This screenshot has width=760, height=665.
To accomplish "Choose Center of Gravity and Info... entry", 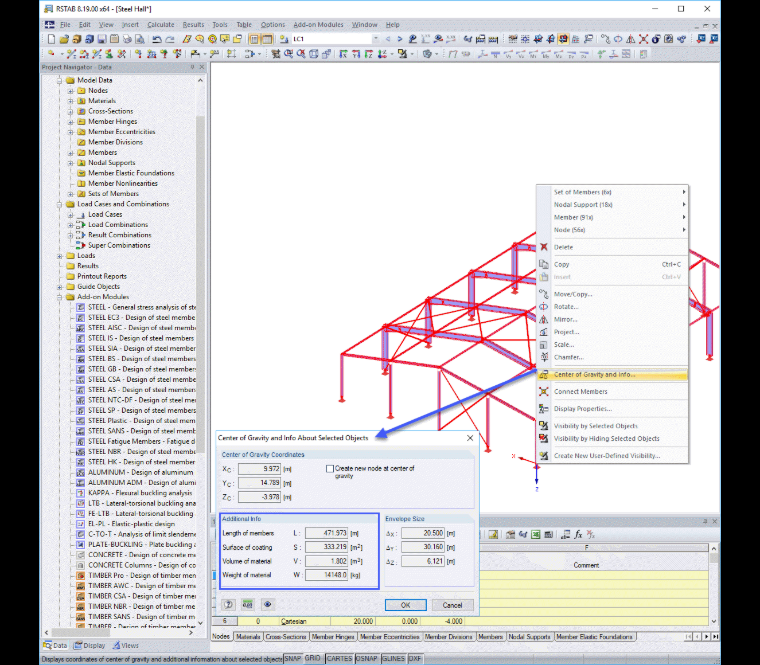I will click(x=612, y=374).
